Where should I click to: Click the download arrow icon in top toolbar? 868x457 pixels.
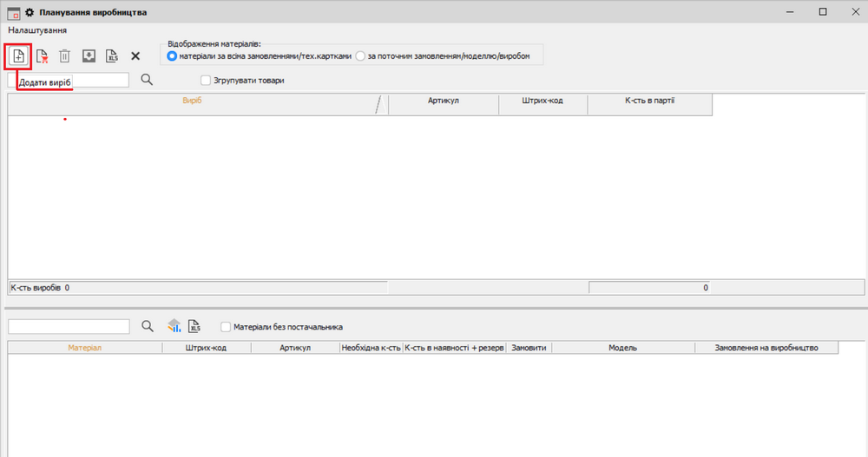pyautogui.click(x=88, y=55)
